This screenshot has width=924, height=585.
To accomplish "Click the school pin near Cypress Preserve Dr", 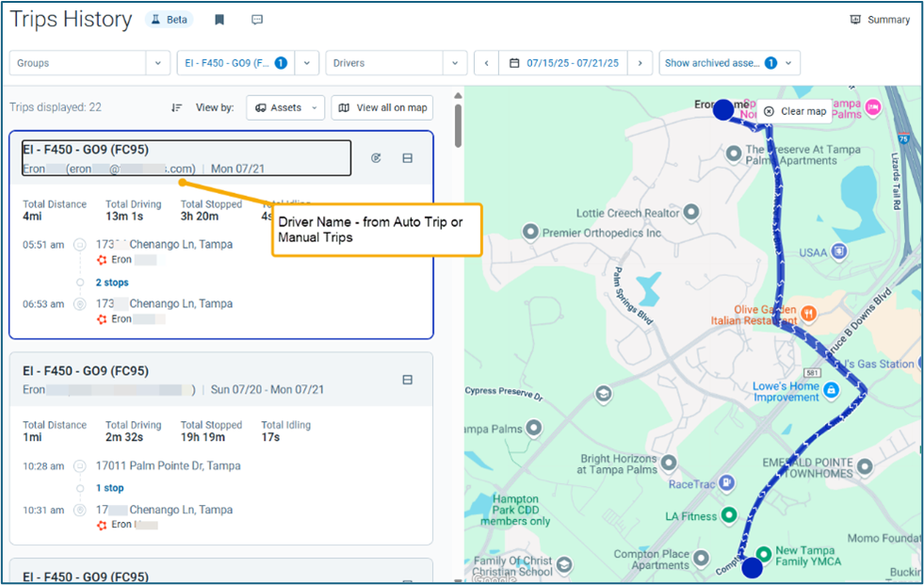I will point(603,394).
